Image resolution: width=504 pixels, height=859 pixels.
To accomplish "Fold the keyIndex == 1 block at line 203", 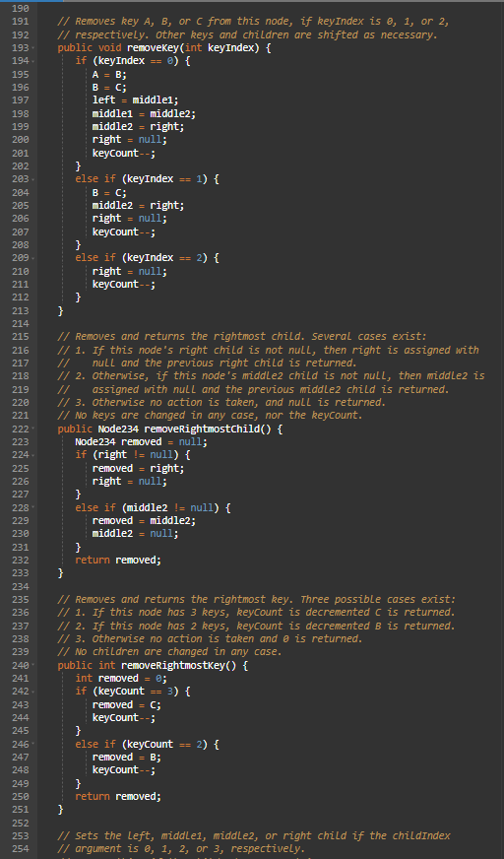I will click(x=33, y=180).
